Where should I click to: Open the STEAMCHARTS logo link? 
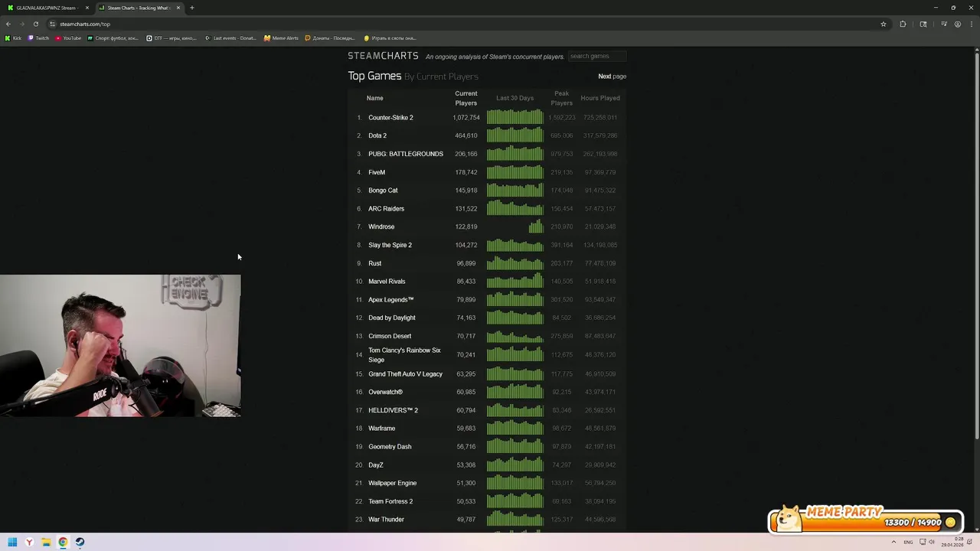tap(383, 56)
